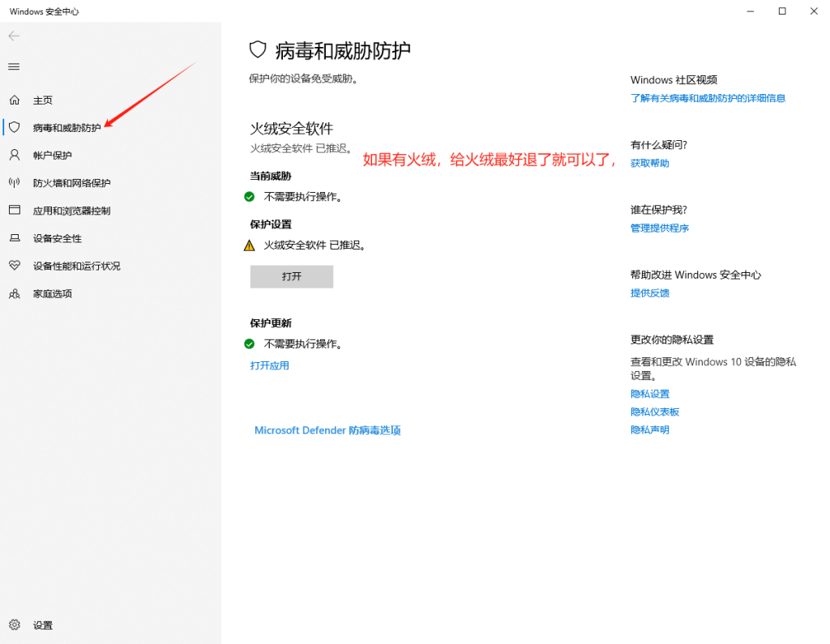The height and width of the screenshot is (644, 830).
Task: Click the window icon for 应用和浏览器控制
Action: click(15, 210)
